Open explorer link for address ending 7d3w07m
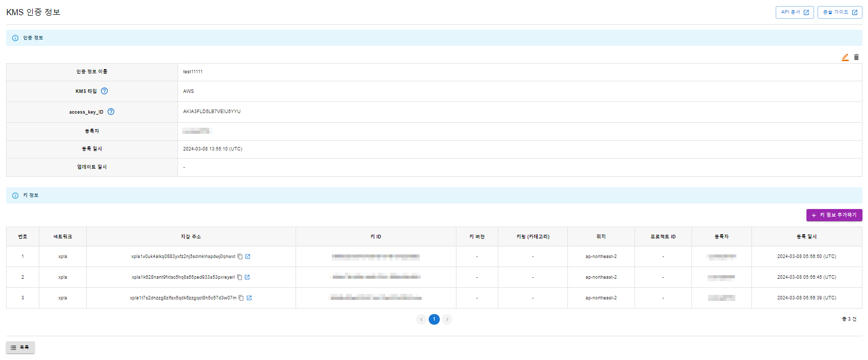Image resolution: width=868 pixels, height=360 pixels. [249, 298]
